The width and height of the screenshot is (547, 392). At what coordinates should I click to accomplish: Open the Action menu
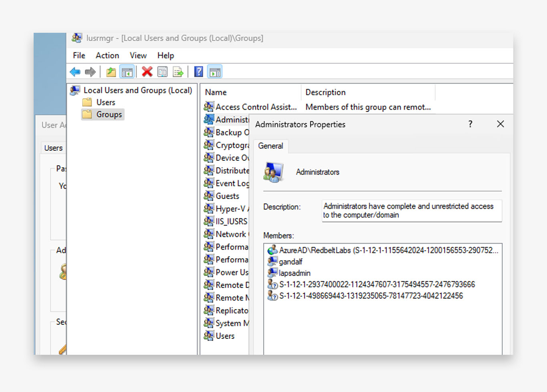pos(107,56)
